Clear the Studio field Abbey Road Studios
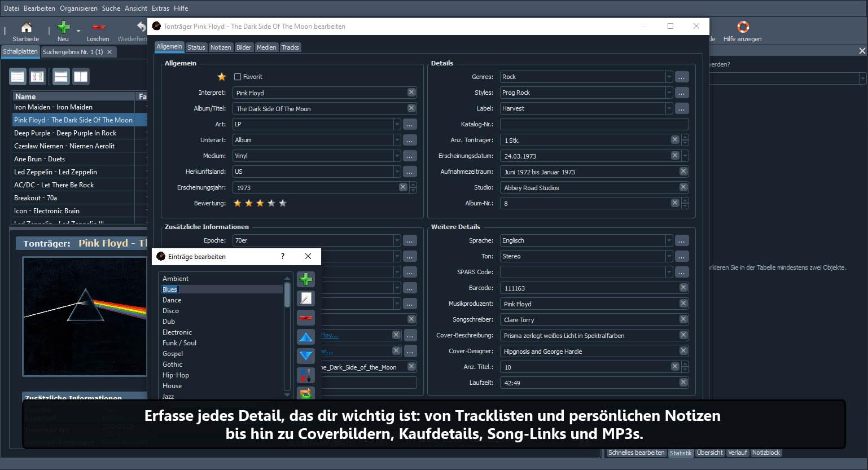Screen dimensions: 868x470 (x=683, y=187)
